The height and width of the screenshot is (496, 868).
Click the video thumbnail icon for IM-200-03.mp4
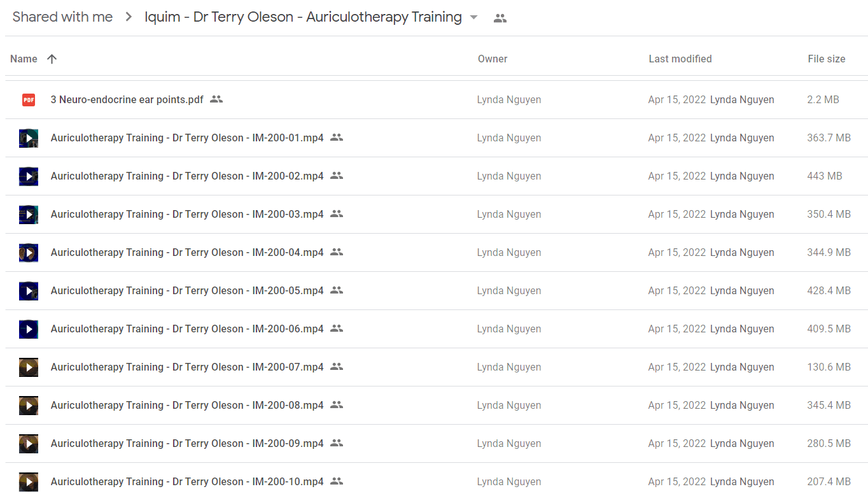[x=29, y=215]
